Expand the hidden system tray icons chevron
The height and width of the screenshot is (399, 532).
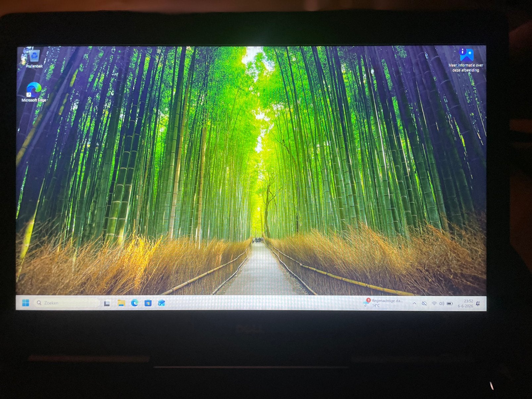pos(414,303)
